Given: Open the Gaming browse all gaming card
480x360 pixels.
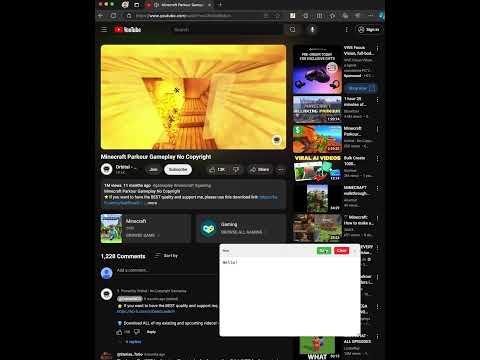Looking at the screenshot, I should pyautogui.click(x=241, y=228).
